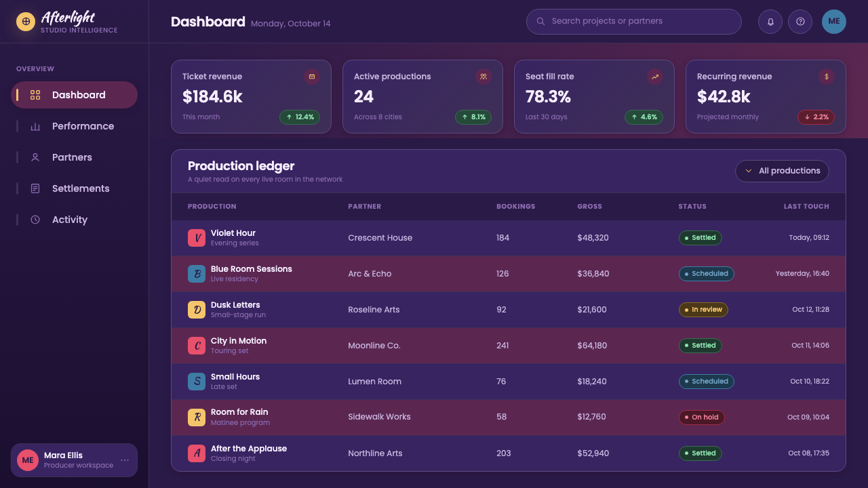Image resolution: width=868 pixels, height=488 pixels.
Task: Open Activity in sidebar
Action: click(x=75, y=220)
